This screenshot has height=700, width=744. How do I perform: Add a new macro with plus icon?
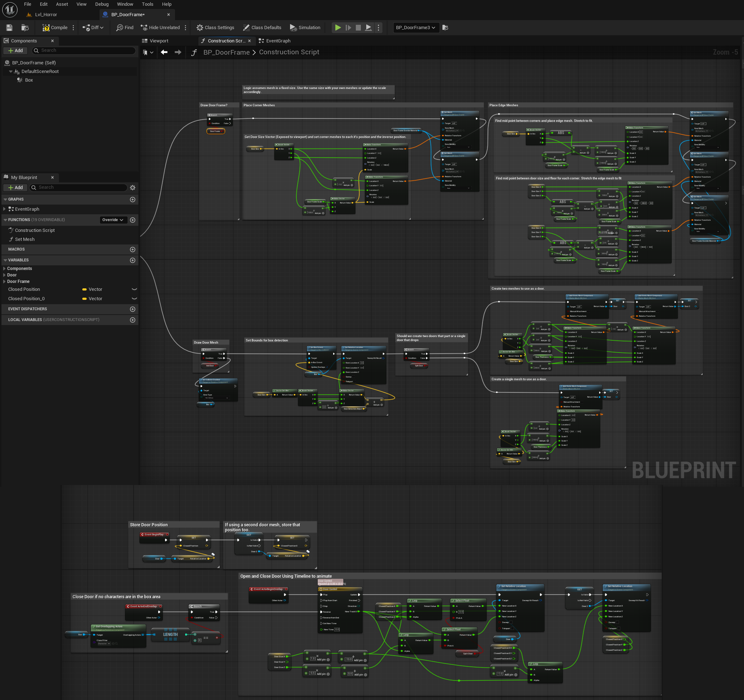tap(133, 249)
